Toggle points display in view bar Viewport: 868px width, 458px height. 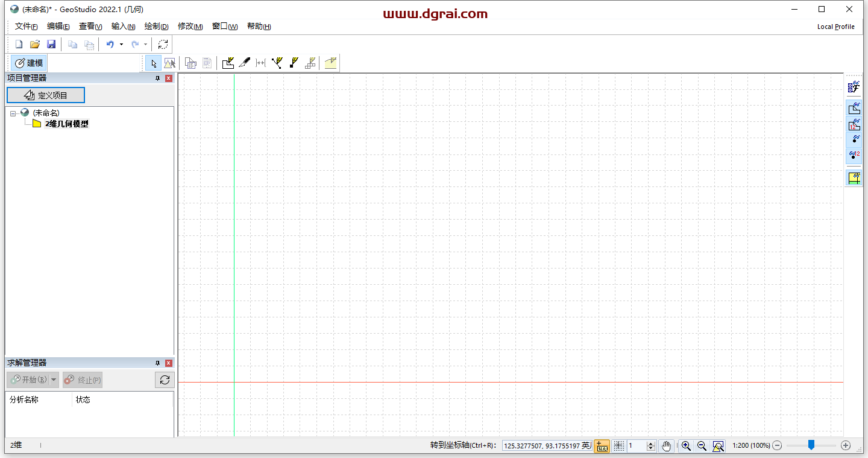[x=854, y=140]
